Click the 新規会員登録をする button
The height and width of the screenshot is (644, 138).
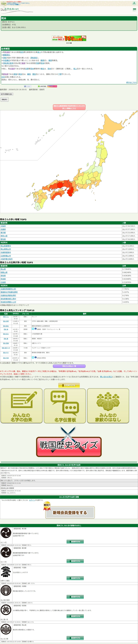pos(70,512)
